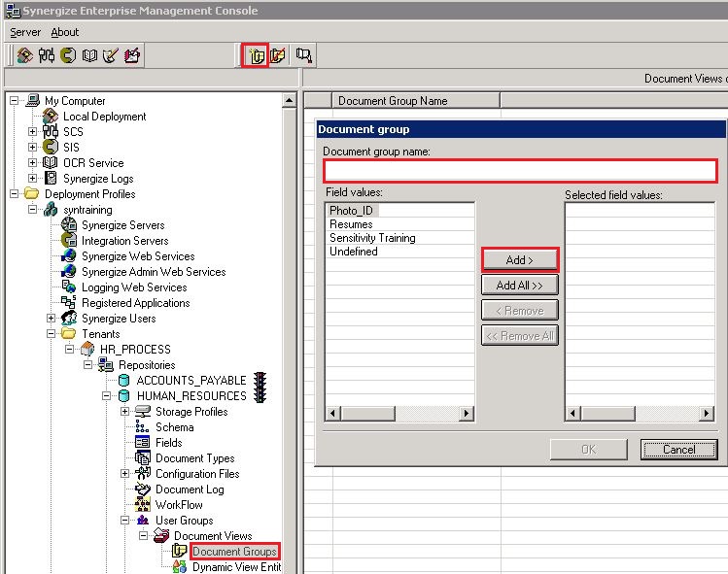Click Field values scrollbar right arrow
Image resolution: width=728 pixels, height=574 pixels.
pos(467,413)
